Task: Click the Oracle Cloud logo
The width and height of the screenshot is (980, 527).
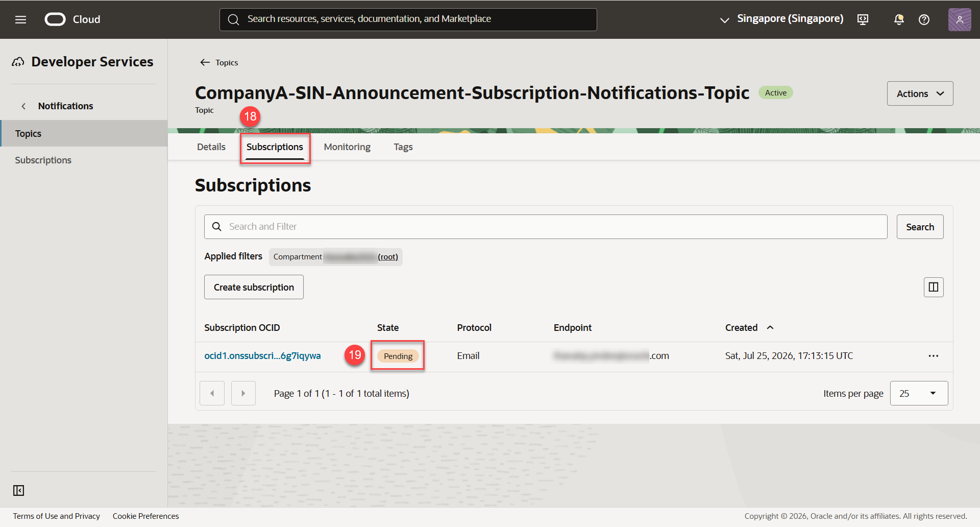Action: click(x=72, y=19)
